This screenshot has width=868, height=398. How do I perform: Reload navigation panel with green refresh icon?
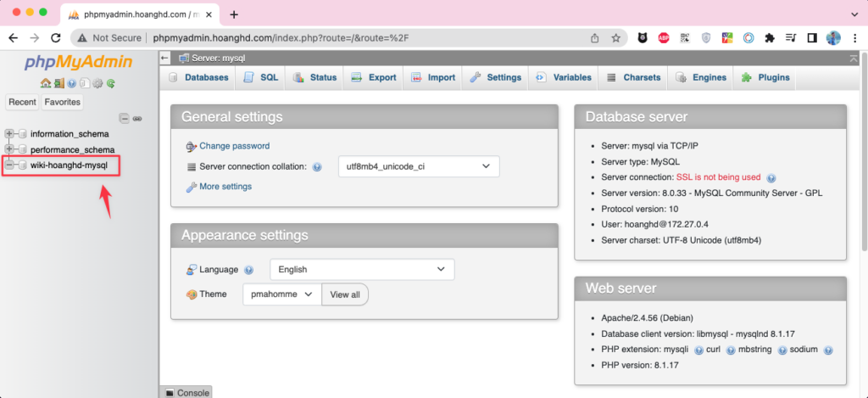(111, 83)
